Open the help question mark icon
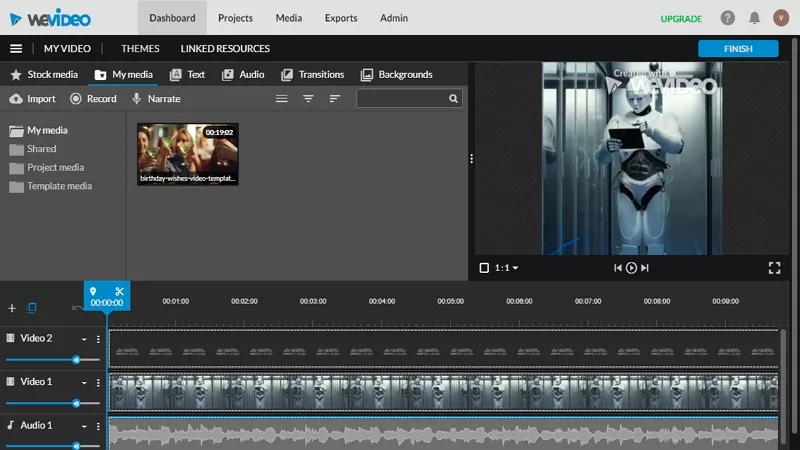This screenshot has width=800, height=450. point(728,18)
